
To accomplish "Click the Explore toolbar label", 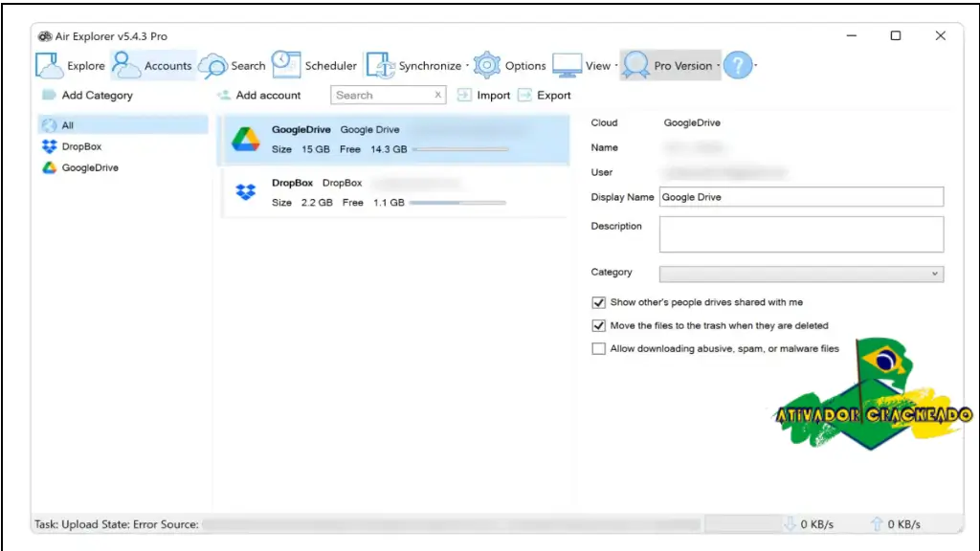I will point(86,66).
